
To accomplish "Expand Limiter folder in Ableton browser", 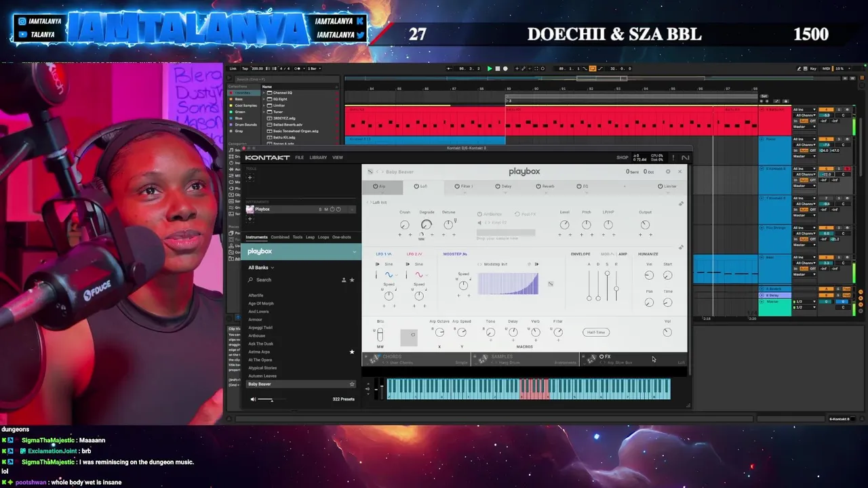I will [x=264, y=106].
